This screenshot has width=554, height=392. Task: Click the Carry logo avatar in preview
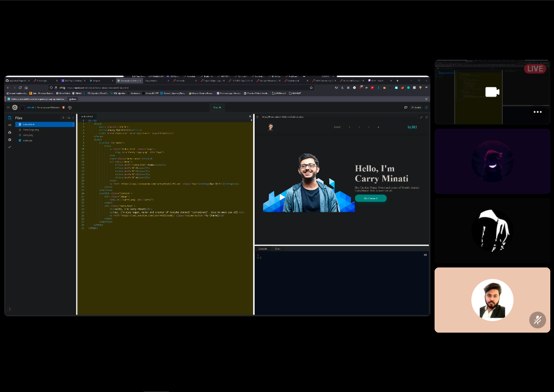pyautogui.click(x=270, y=127)
